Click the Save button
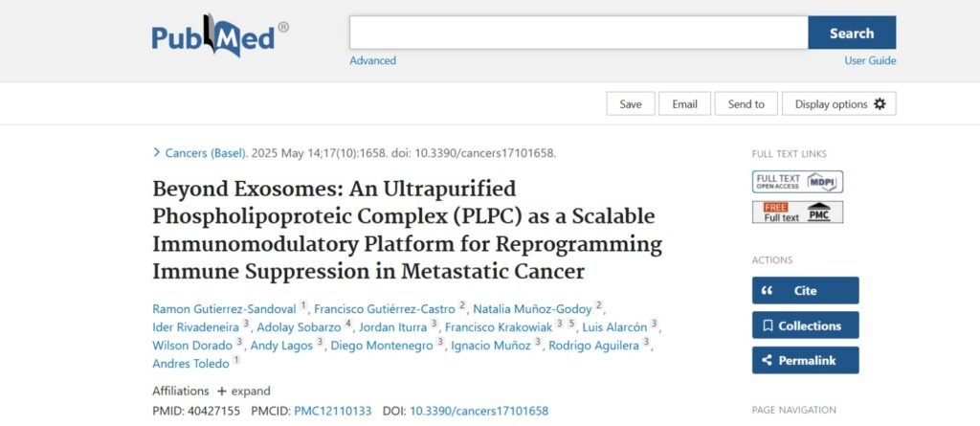The height and width of the screenshot is (426, 980). [631, 103]
